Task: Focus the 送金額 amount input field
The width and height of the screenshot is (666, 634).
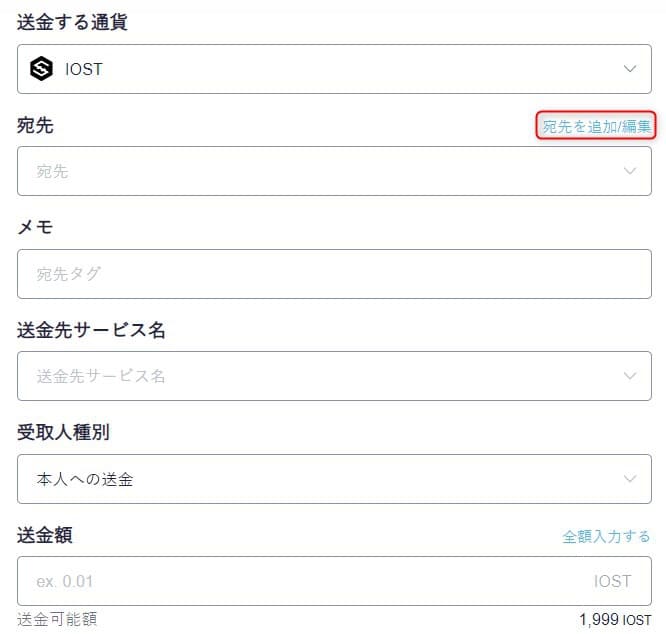Action: [x=334, y=581]
